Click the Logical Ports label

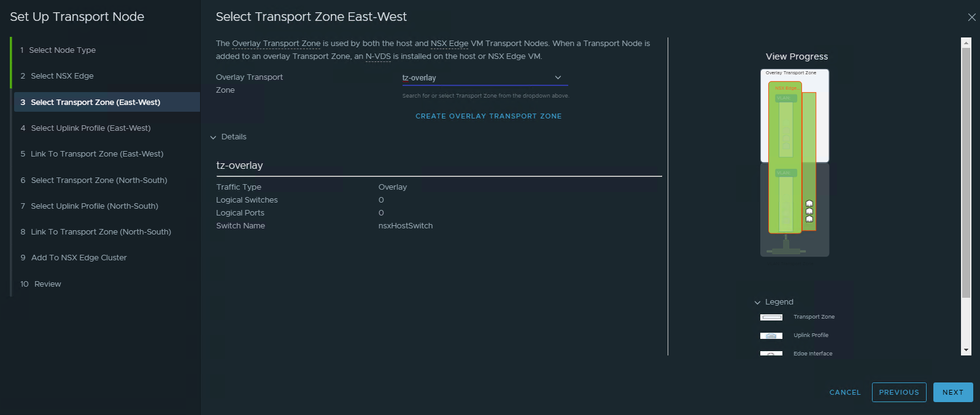pos(240,213)
